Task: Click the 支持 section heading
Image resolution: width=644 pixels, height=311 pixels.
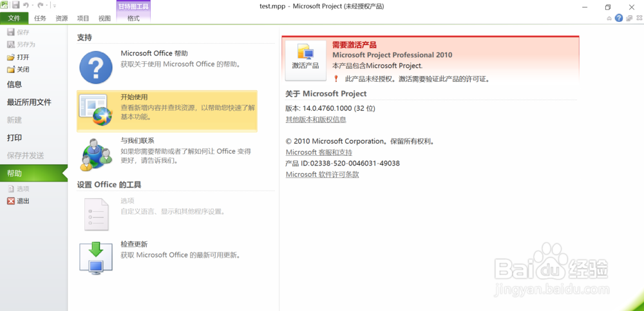Action: click(x=84, y=37)
